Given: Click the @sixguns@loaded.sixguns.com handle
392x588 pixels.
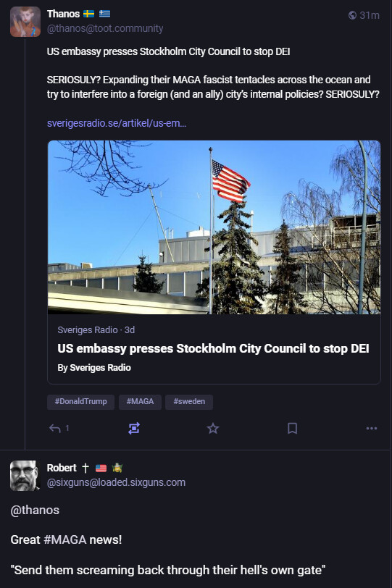Looking at the screenshot, I should 116,482.
